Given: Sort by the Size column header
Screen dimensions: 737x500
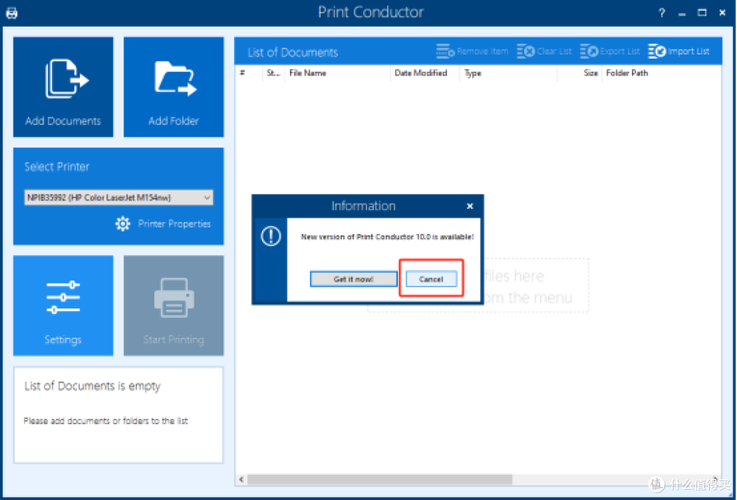Looking at the screenshot, I should 579,73.
